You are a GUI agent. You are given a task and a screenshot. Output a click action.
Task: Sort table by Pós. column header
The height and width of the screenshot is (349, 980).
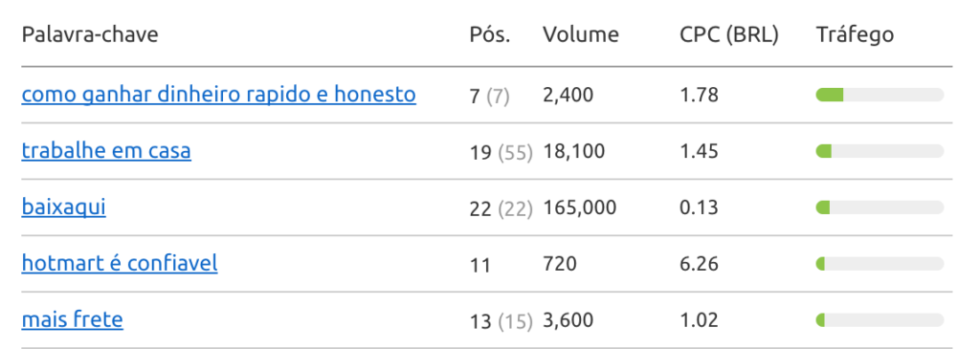[x=490, y=35]
